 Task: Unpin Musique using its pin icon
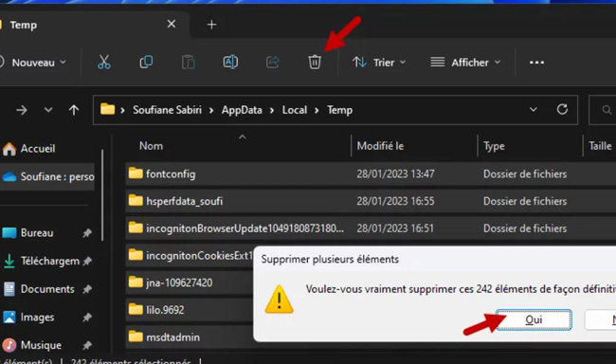coord(87,346)
